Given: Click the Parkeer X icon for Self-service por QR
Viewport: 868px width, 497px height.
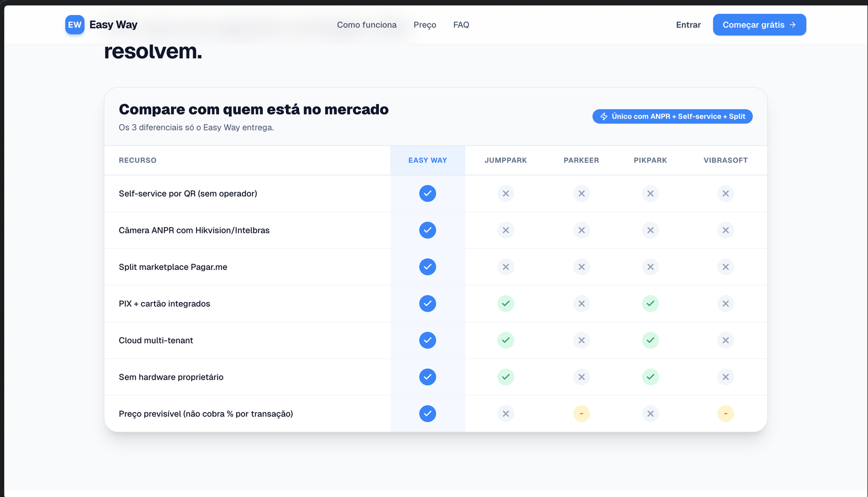Looking at the screenshot, I should point(581,194).
